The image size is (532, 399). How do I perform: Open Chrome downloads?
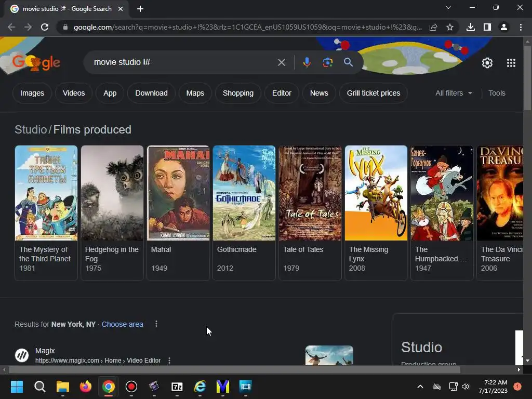pyautogui.click(x=471, y=27)
